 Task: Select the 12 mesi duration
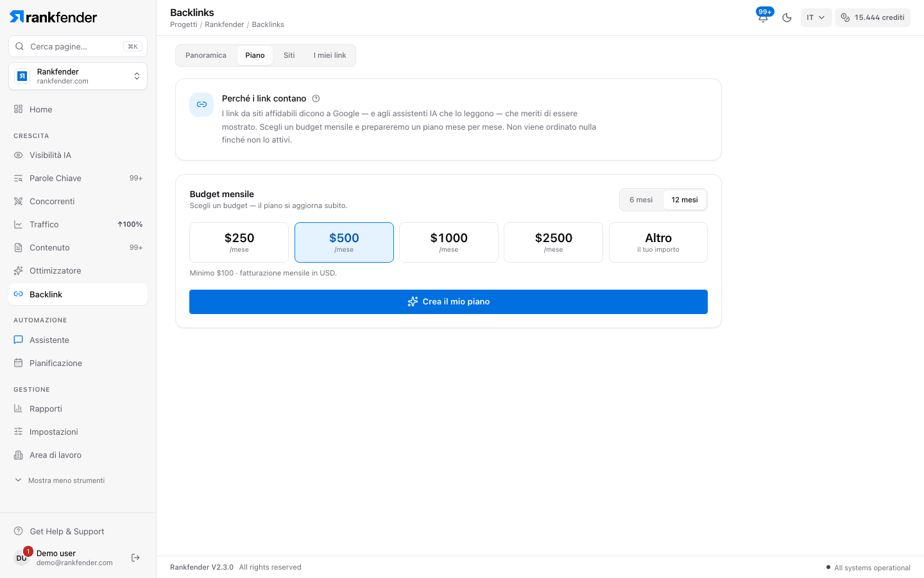(x=685, y=200)
